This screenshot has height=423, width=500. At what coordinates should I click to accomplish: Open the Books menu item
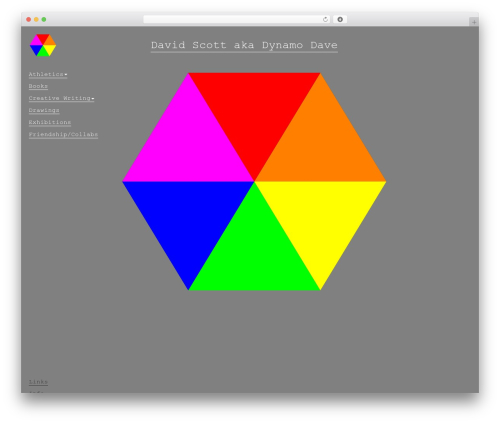(38, 86)
